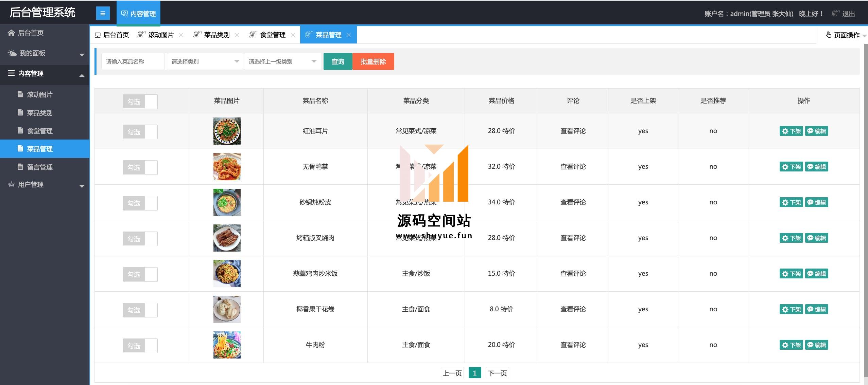The width and height of the screenshot is (868, 385).
Task: Click 查看评论 for 蒜薹鸡肉炒米饭
Action: (x=573, y=274)
